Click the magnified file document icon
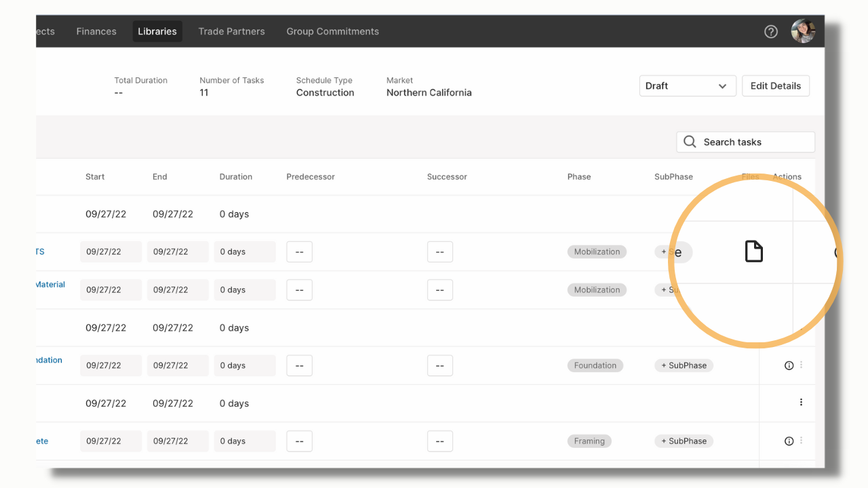Viewport: 868px width, 488px height. pos(753,251)
